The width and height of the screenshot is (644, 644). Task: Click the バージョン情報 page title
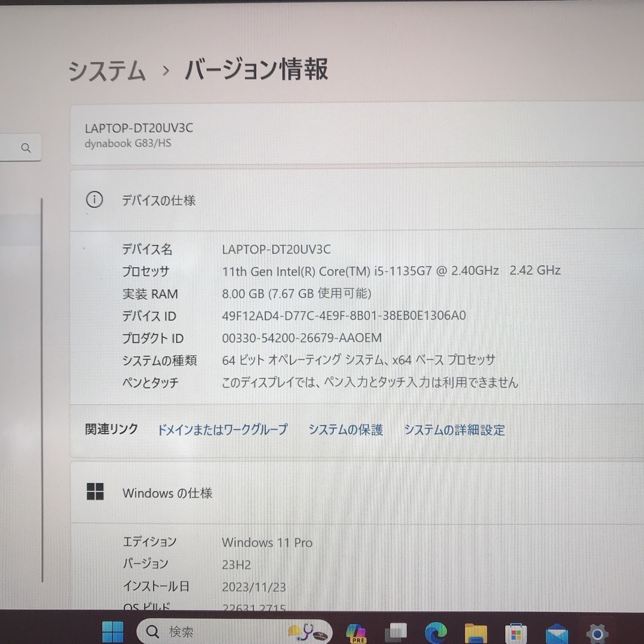click(x=256, y=69)
